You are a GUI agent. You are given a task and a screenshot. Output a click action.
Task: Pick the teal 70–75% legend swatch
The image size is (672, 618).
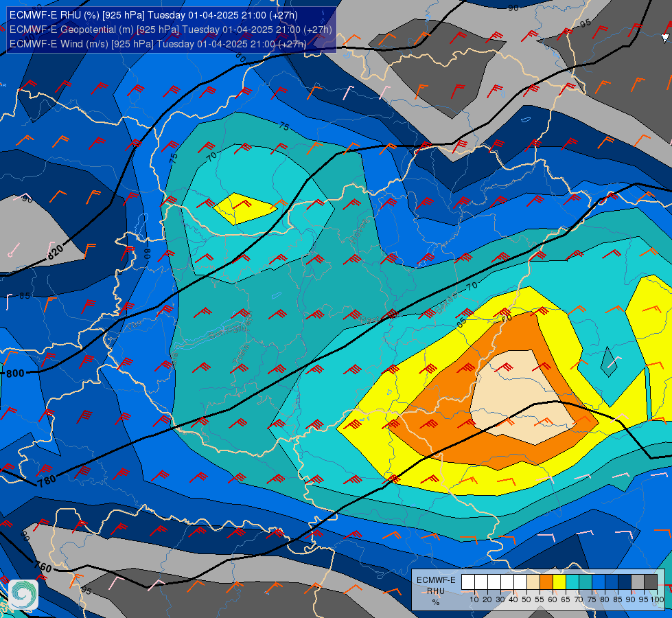click(586, 582)
